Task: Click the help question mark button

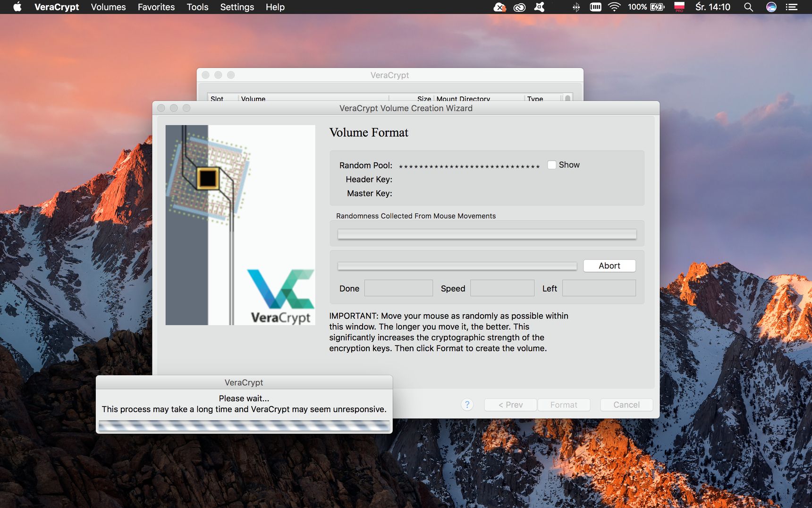Action: (x=467, y=405)
